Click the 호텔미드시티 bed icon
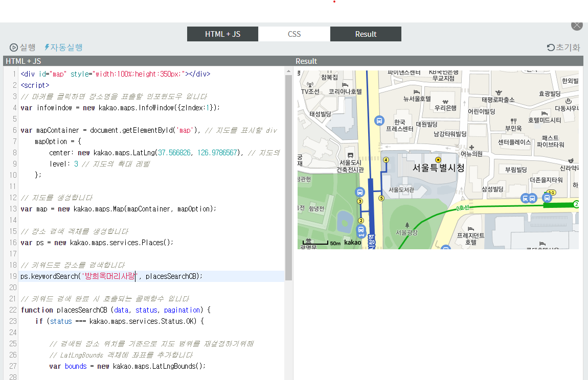This screenshot has width=588, height=380. (x=545, y=113)
